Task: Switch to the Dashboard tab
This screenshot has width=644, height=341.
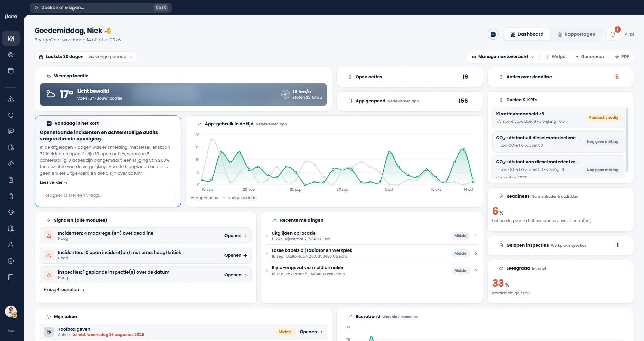Action: coord(527,34)
